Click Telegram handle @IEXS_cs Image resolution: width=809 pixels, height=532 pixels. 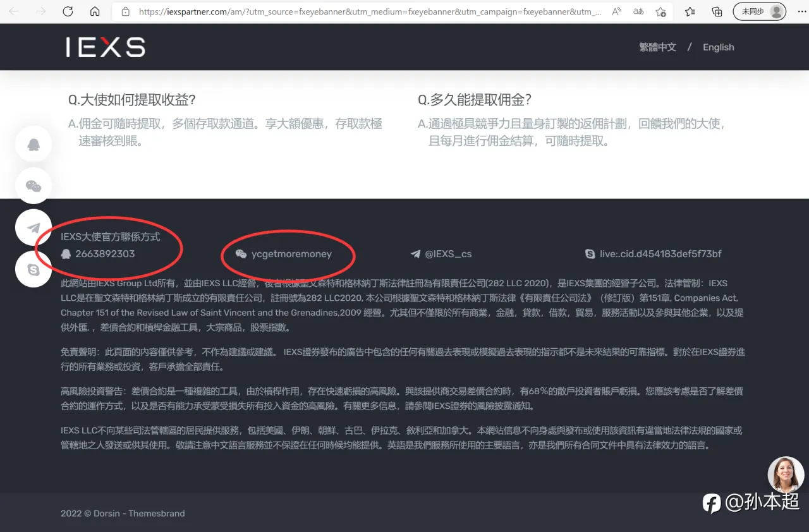click(448, 254)
